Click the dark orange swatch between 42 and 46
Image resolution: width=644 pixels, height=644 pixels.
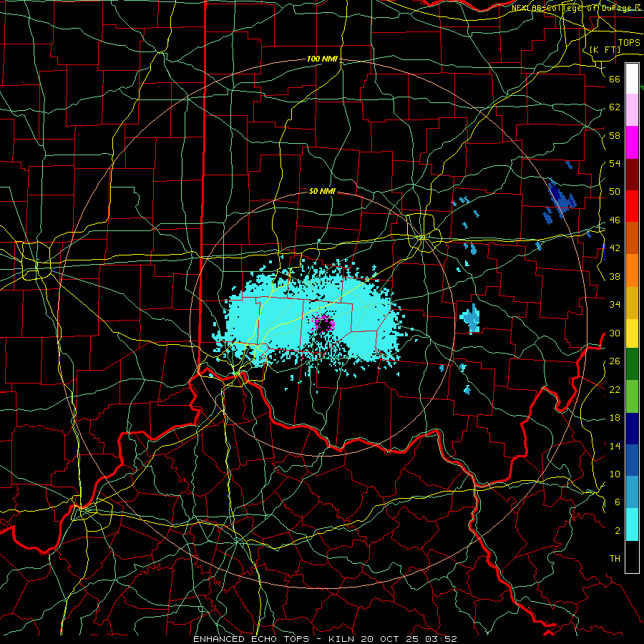[632, 238]
